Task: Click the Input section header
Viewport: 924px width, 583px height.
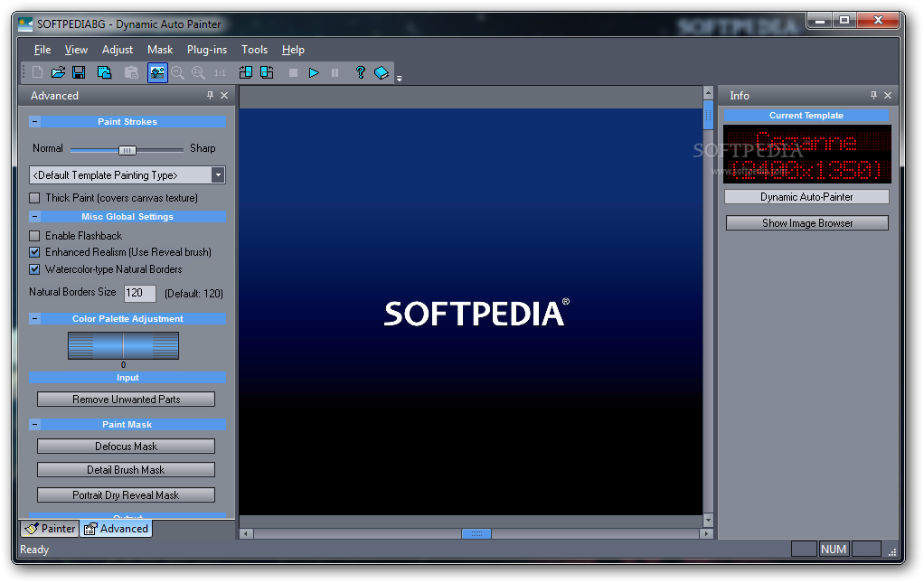Action: pos(127,378)
